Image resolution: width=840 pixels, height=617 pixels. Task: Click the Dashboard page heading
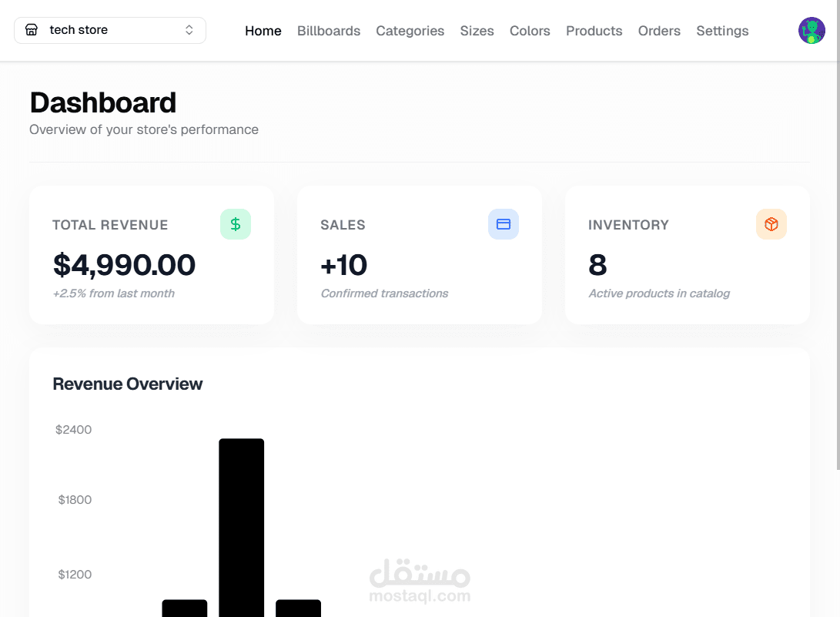[102, 102]
